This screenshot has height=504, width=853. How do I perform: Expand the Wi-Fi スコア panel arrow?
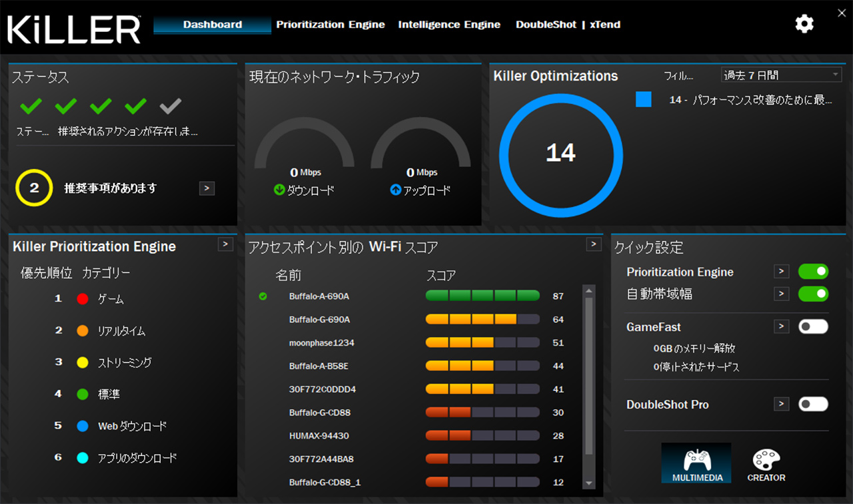coord(594,244)
